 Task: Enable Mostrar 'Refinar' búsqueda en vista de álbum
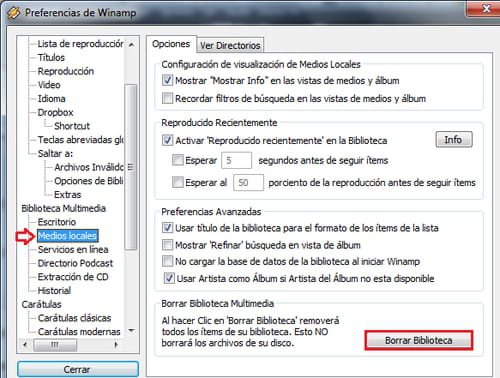[x=167, y=245]
